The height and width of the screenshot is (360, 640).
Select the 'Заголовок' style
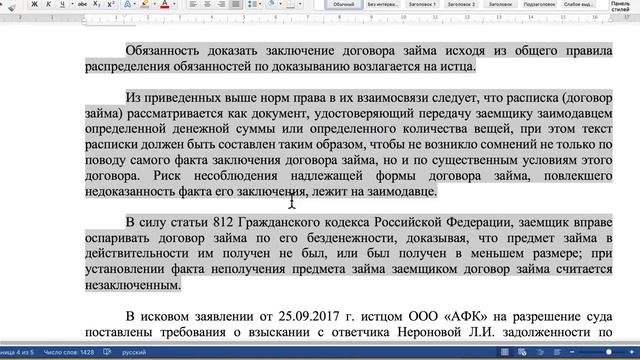500,4
